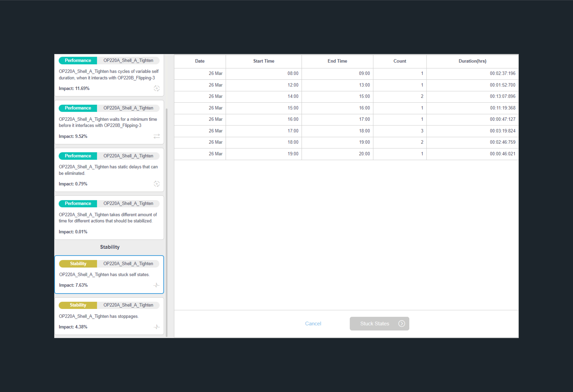
Task: Click cycle icon on 0.79% impact card
Action: [157, 184]
